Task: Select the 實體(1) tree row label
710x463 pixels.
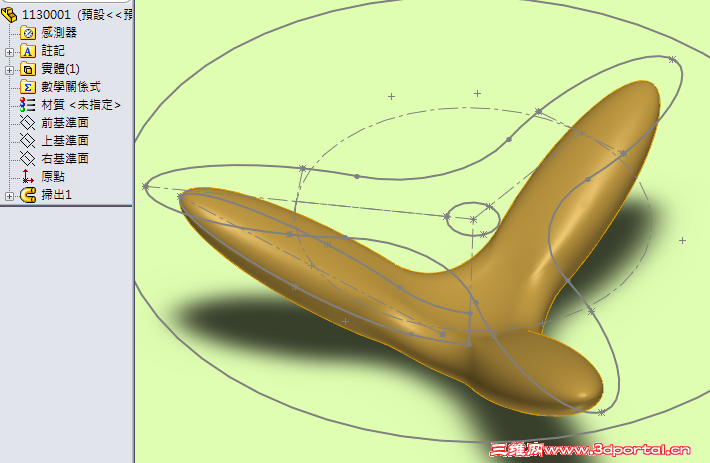Action: pos(60,69)
